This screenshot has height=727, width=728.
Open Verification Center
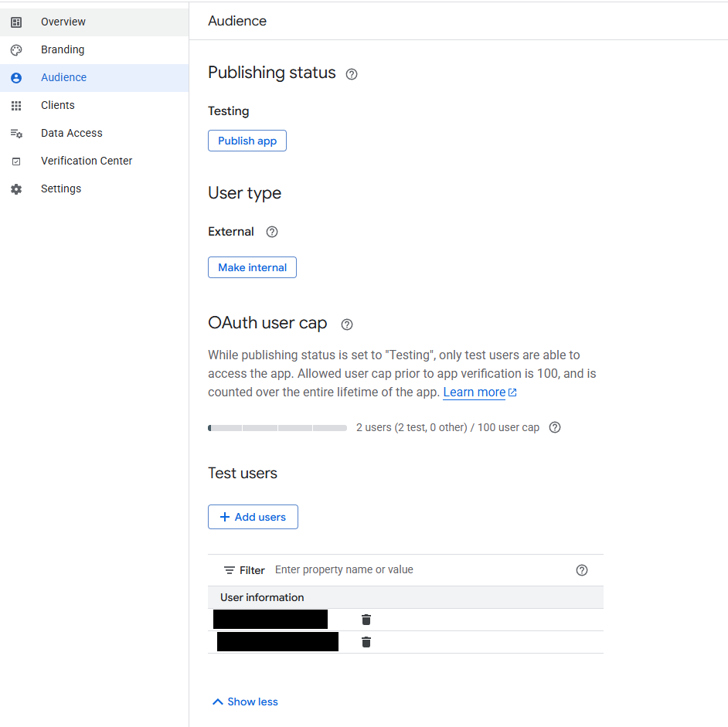coord(94,161)
